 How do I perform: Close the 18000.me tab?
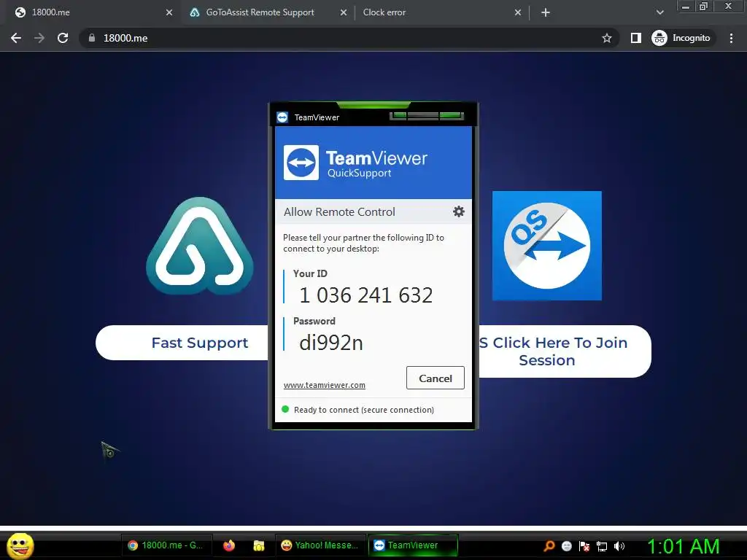click(x=169, y=13)
